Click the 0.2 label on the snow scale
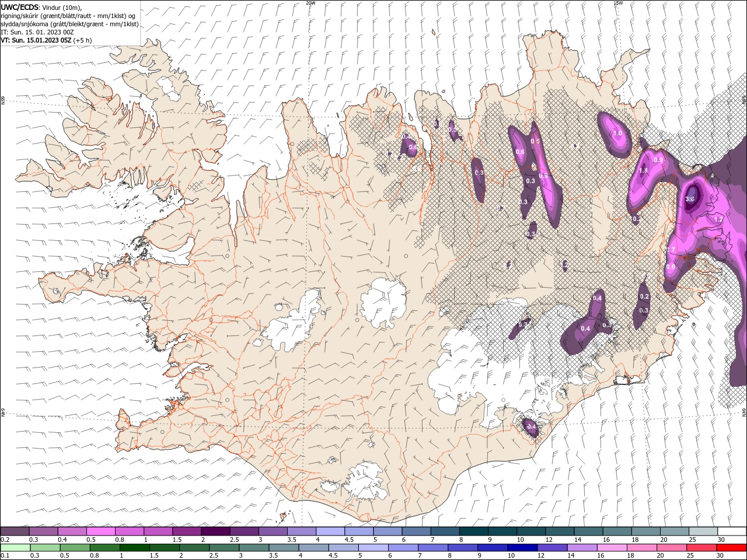Viewport: 747px width, 560px height. point(5,540)
